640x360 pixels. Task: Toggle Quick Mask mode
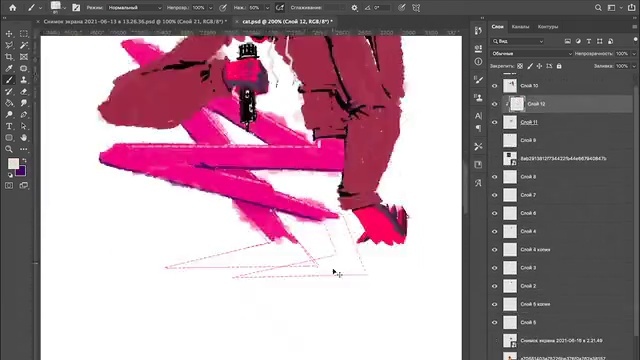click(x=9, y=185)
